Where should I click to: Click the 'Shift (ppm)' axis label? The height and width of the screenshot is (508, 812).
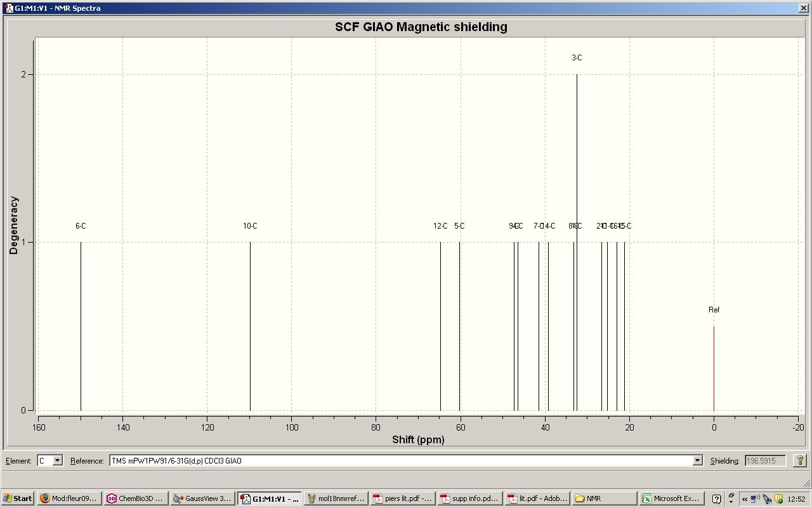point(418,439)
